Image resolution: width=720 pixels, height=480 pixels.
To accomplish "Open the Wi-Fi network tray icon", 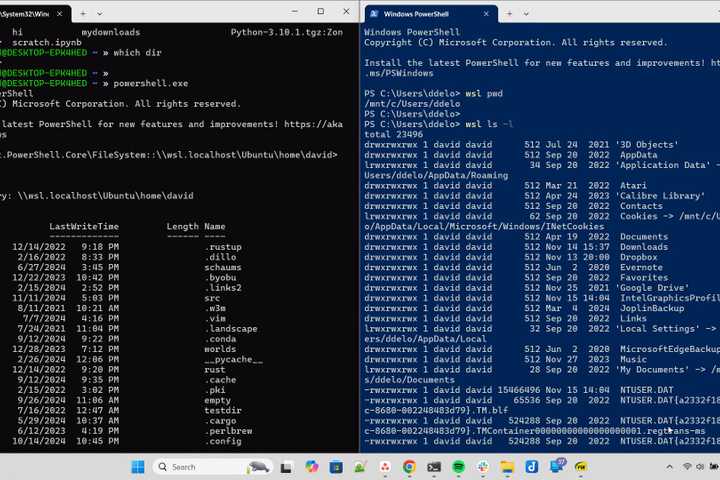I will coord(687,467).
